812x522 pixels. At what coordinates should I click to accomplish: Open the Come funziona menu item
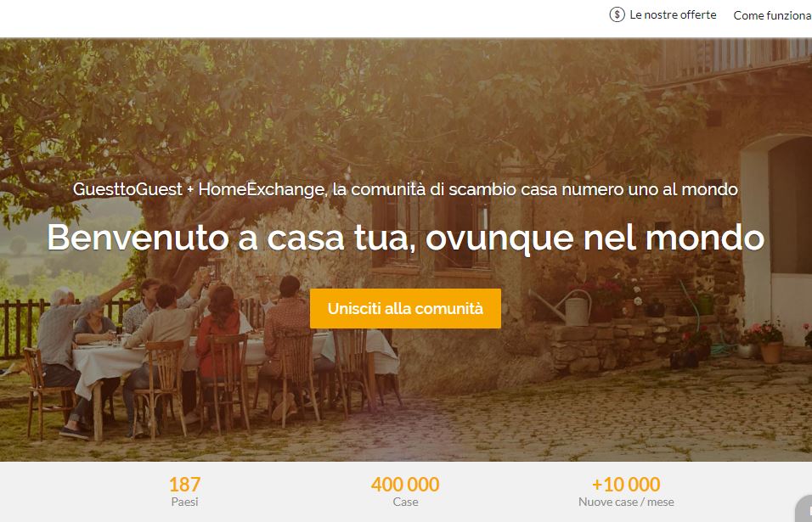(x=772, y=15)
